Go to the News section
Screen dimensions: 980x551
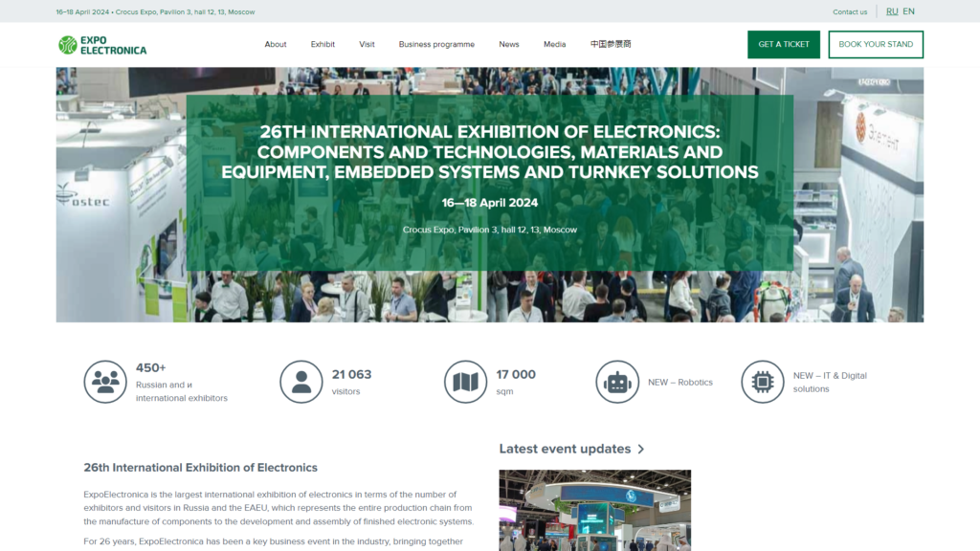click(509, 44)
